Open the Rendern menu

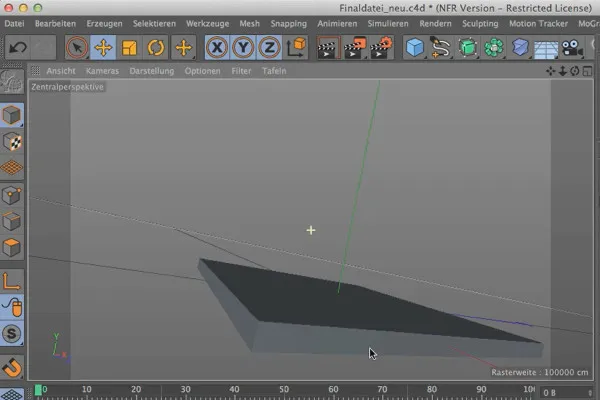coord(435,24)
